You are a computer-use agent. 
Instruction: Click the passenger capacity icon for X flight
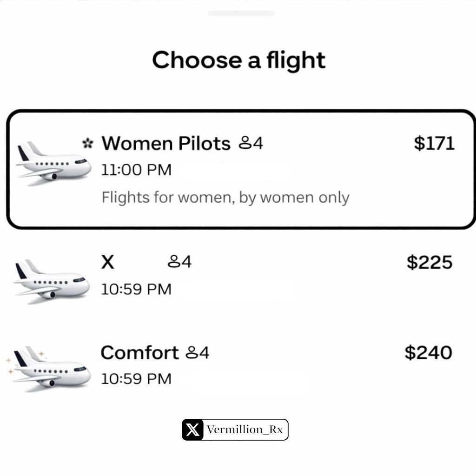click(x=174, y=262)
